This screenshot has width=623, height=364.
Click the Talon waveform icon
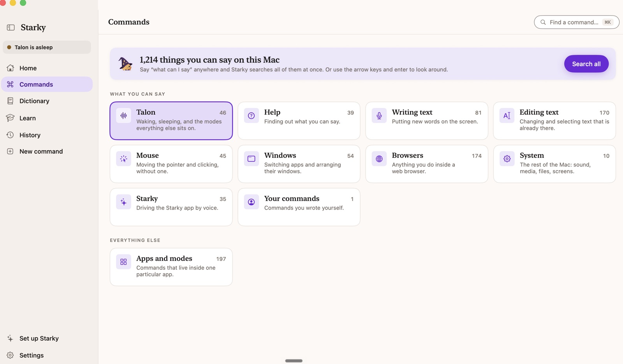(123, 115)
